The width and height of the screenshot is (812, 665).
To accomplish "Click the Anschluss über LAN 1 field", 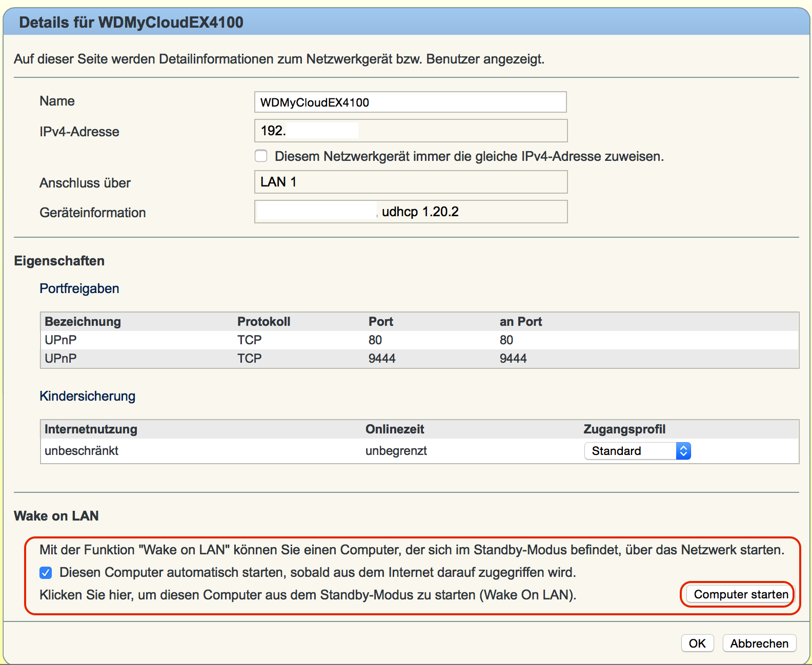I will (411, 182).
